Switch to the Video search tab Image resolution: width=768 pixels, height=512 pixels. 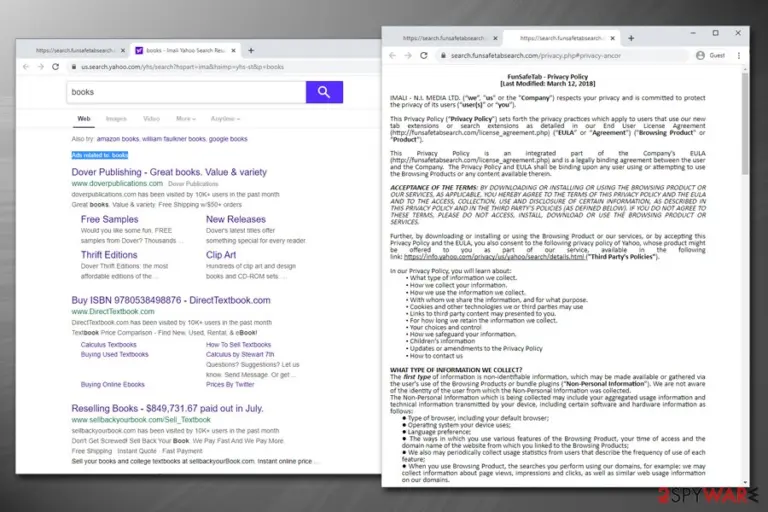[151, 119]
